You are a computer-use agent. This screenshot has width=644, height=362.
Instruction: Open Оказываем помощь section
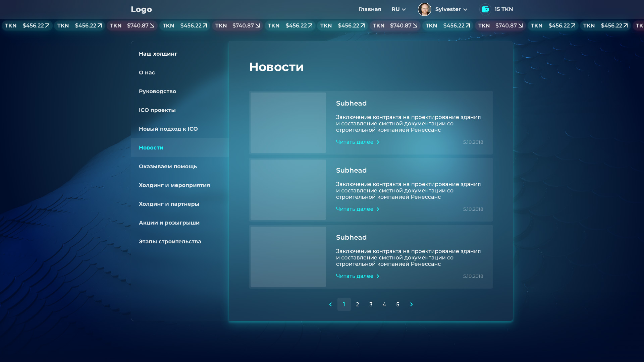coord(180,166)
